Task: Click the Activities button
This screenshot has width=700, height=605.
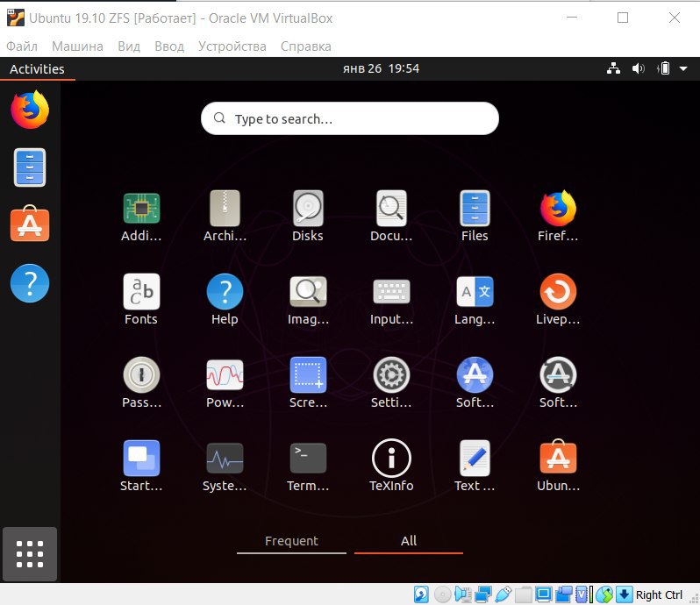Action: (37, 69)
